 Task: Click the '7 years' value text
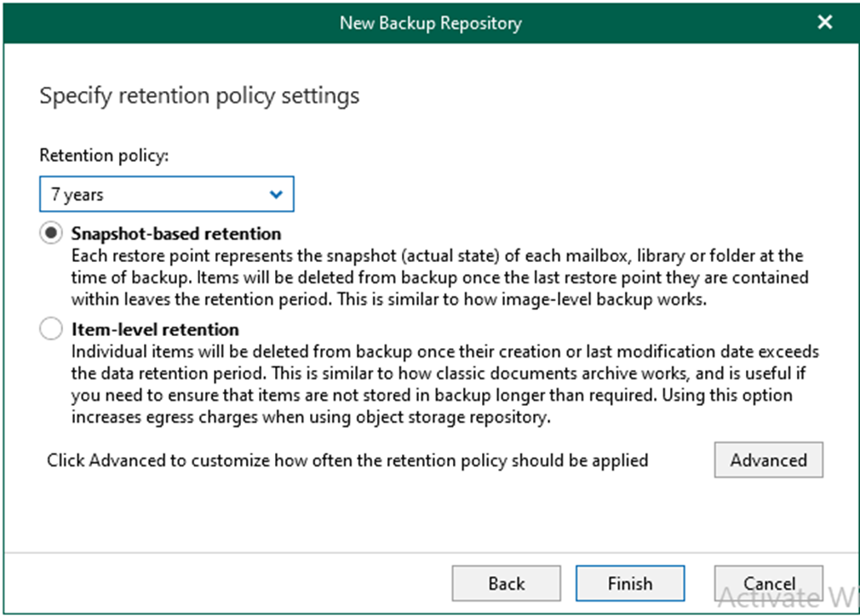pyautogui.click(x=77, y=195)
